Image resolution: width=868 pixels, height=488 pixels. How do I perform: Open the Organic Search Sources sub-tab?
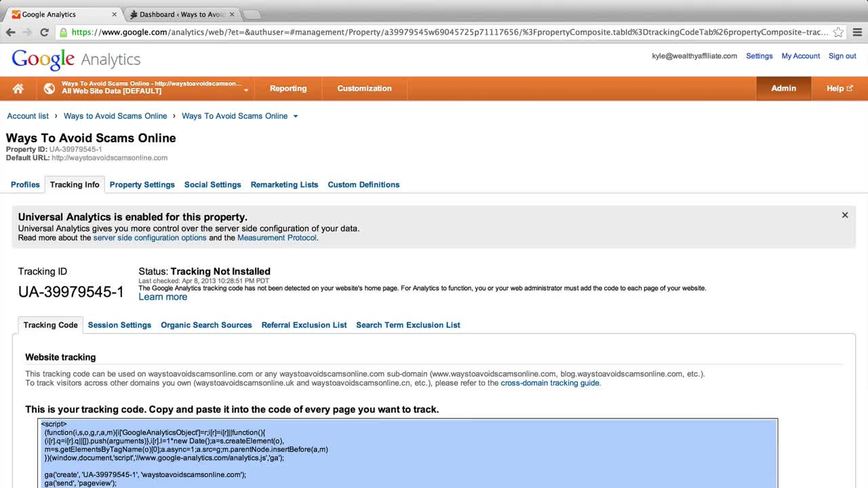click(206, 325)
